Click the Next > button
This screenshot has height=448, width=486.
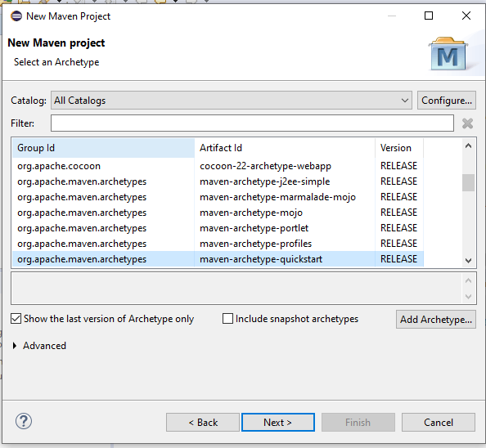(278, 423)
